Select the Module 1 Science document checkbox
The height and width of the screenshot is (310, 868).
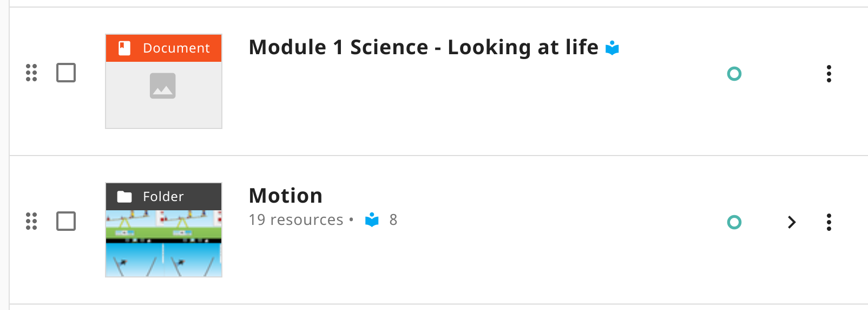click(x=66, y=73)
